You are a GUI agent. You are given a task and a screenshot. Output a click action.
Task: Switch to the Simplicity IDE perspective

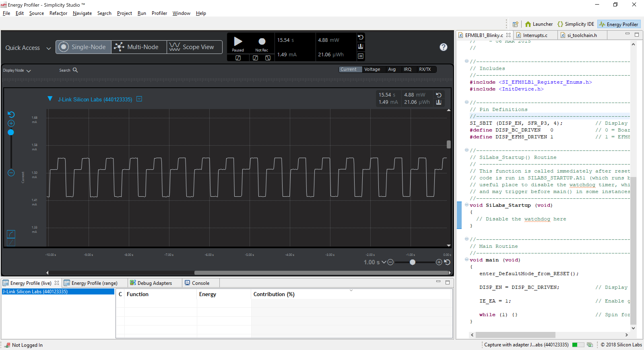click(x=576, y=24)
